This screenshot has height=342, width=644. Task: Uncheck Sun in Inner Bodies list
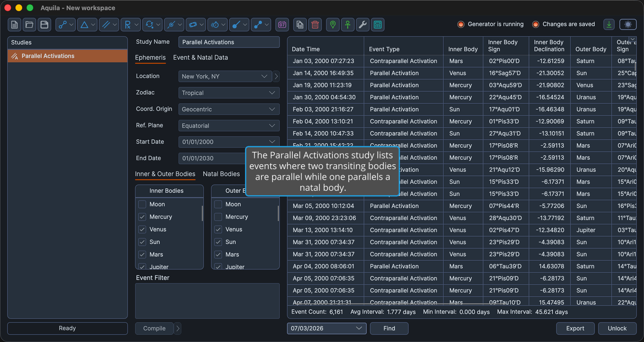point(142,242)
